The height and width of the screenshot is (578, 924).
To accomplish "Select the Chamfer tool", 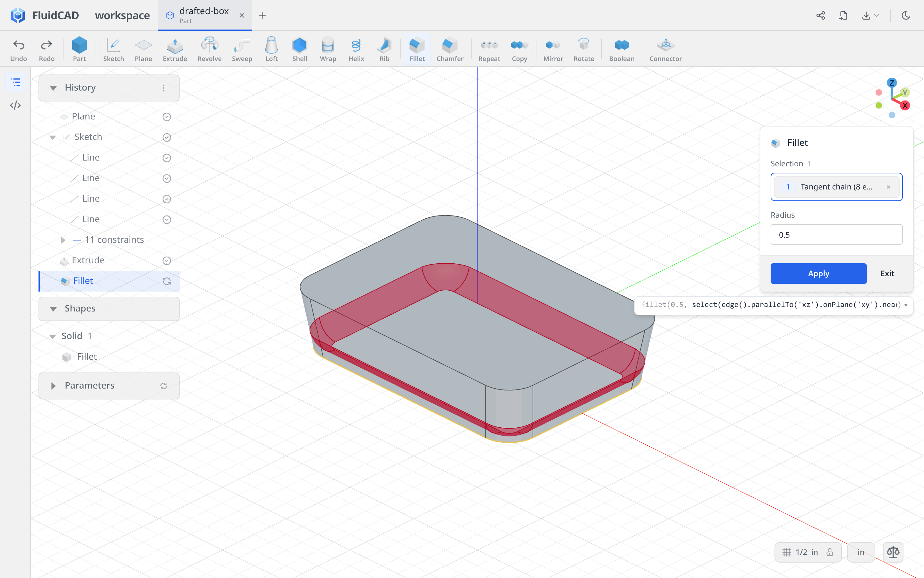I will tap(450, 49).
